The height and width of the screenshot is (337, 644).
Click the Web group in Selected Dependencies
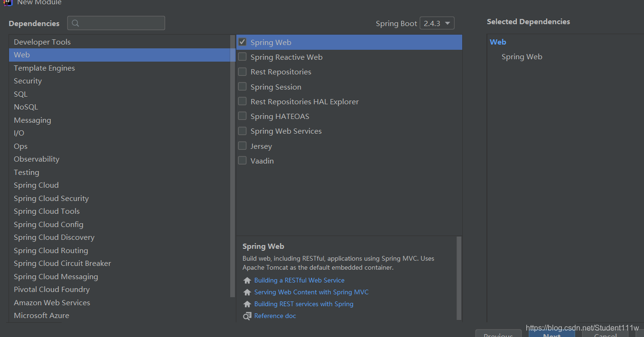[498, 42]
